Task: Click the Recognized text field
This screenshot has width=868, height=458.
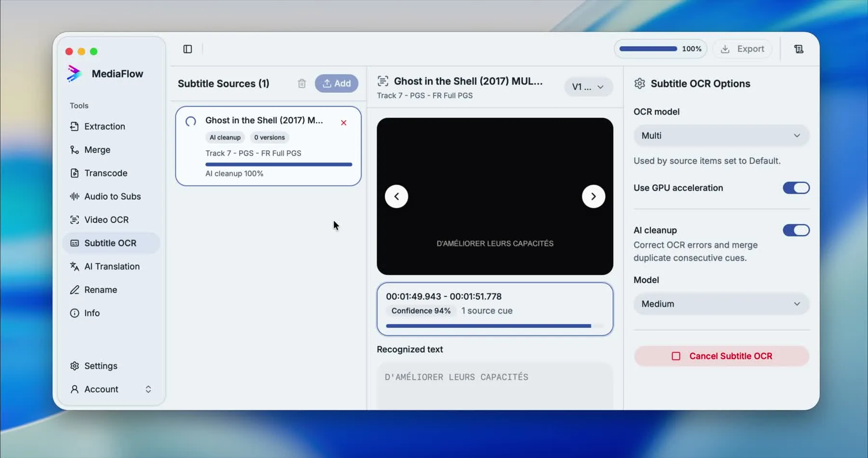Action: (x=495, y=386)
